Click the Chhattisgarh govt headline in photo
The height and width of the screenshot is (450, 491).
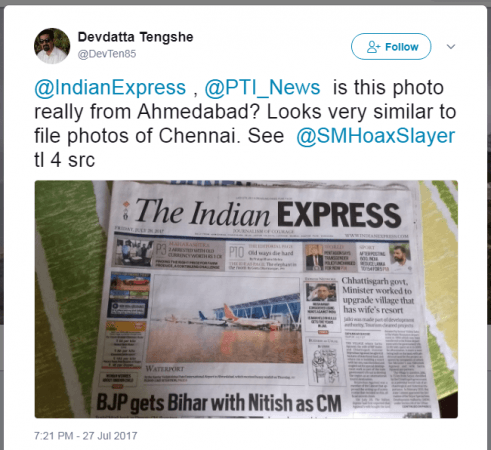[378, 295]
